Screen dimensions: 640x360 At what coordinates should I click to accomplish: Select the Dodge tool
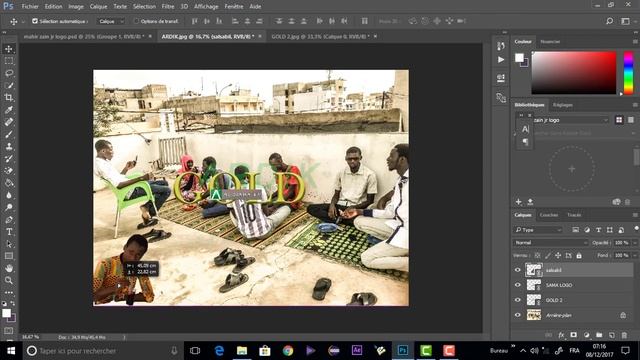click(x=9, y=207)
